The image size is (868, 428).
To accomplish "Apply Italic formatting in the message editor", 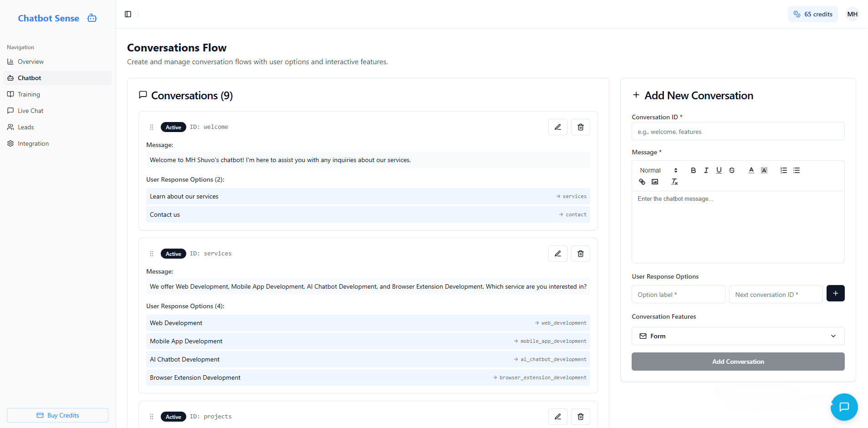I will point(706,170).
